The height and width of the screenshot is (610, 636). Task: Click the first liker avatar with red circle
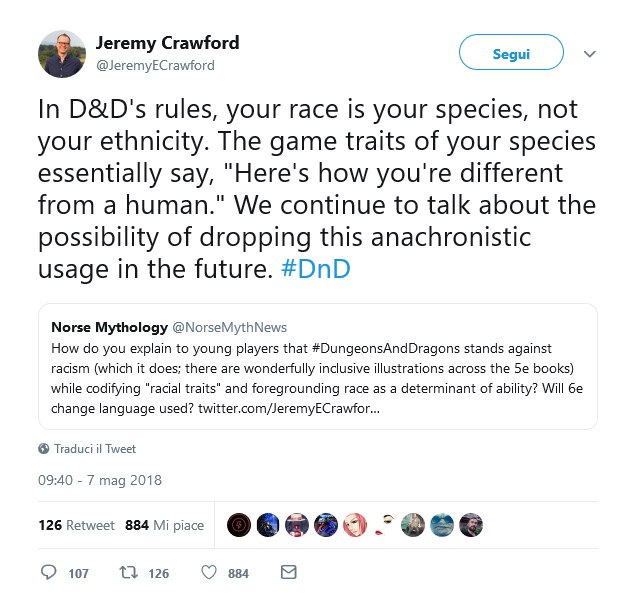[x=240, y=525]
